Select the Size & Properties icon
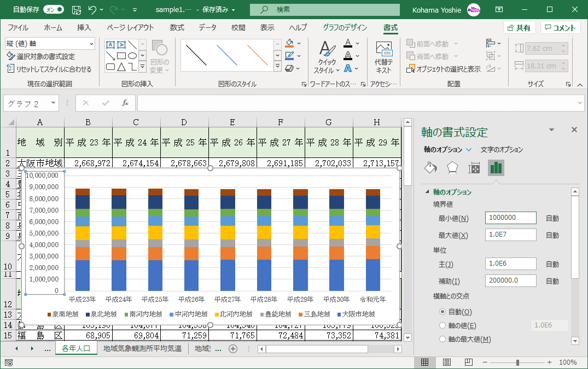Screen dimensions: 588x369 click(474, 168)
